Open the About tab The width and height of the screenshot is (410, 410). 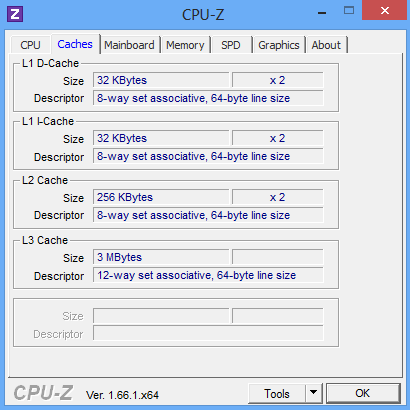(x=326, y=45)
